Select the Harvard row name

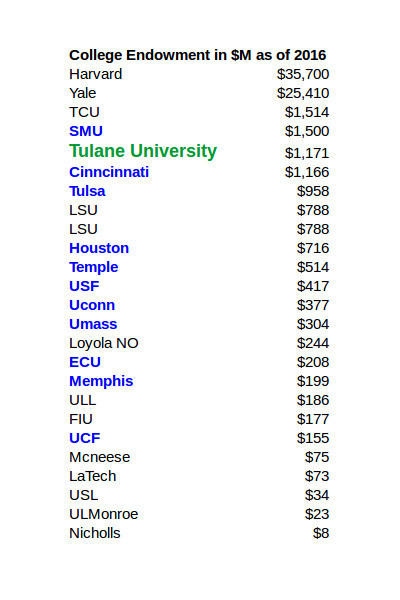[96, 74]
